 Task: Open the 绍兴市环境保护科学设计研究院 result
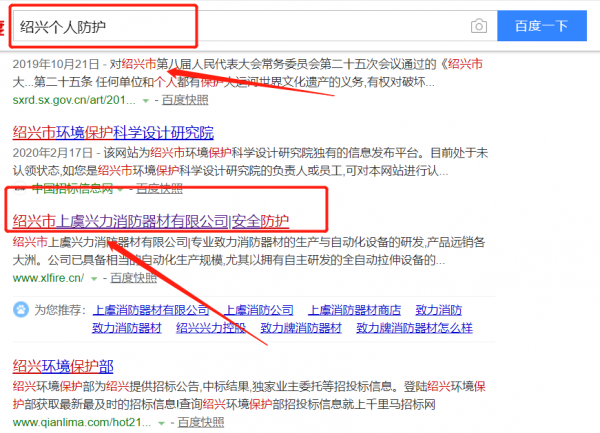tap(113, 133)
